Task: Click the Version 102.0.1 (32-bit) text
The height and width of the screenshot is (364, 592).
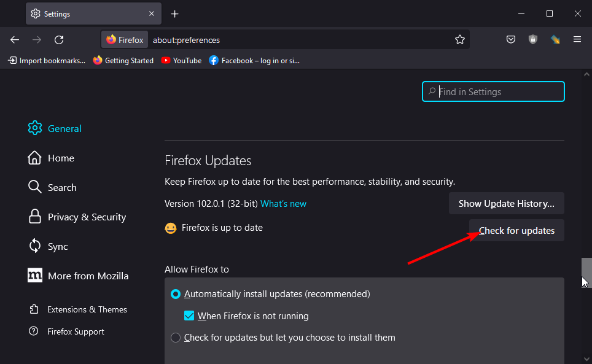Action: (211, 204)
